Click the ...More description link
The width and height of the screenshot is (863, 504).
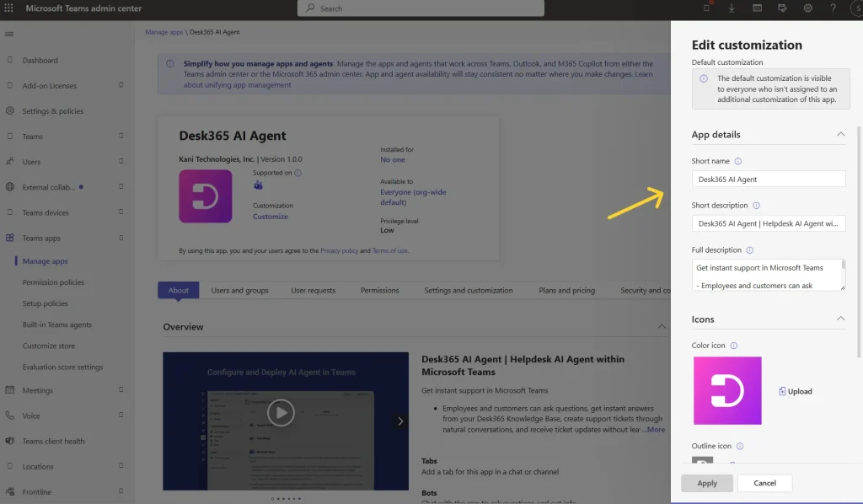click(x=654, y=430)
